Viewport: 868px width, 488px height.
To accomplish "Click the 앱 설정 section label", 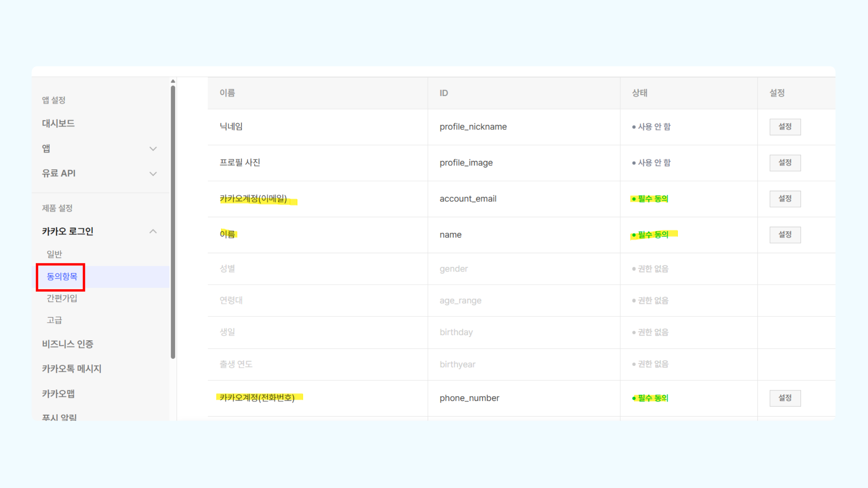I will pos(53,100).
